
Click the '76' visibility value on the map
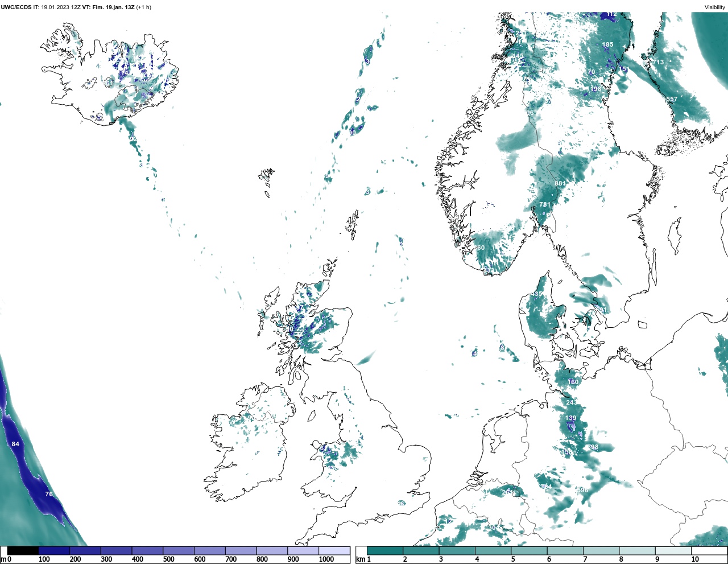coord(49,494)
